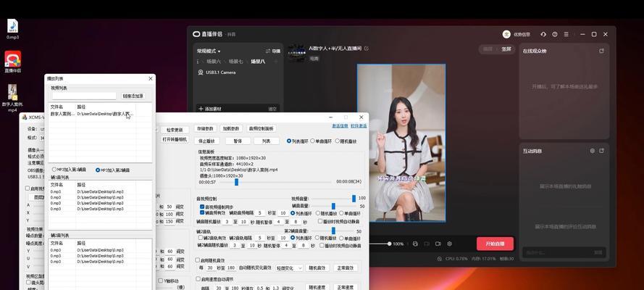
Task: Click 加载参数 button
Action: (231, 128)
